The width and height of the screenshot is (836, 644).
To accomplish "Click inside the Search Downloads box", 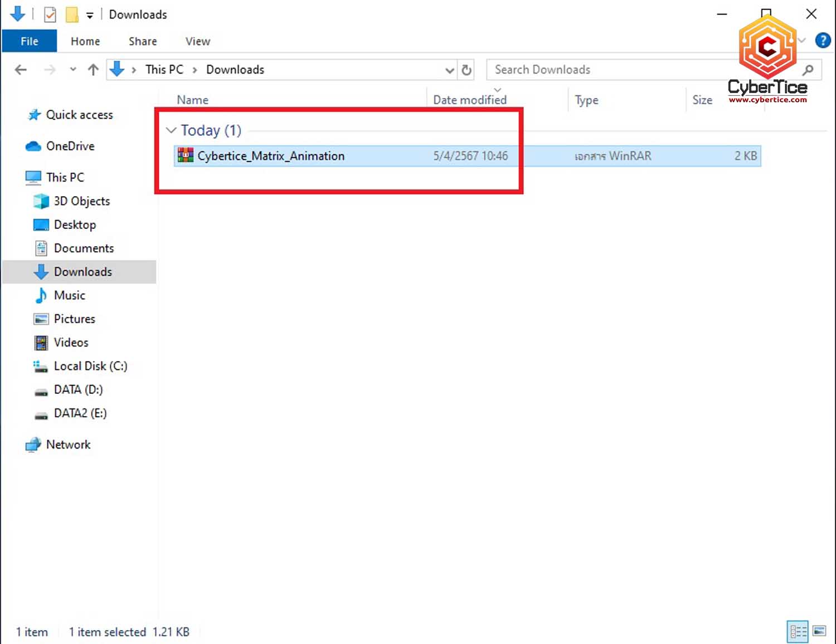I will point(613,70).
